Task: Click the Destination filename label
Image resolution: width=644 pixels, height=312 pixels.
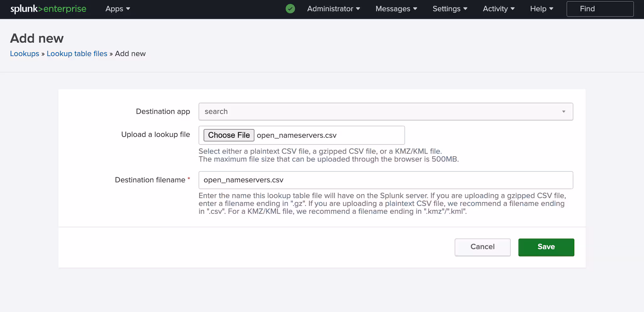Action: point(150,180)
